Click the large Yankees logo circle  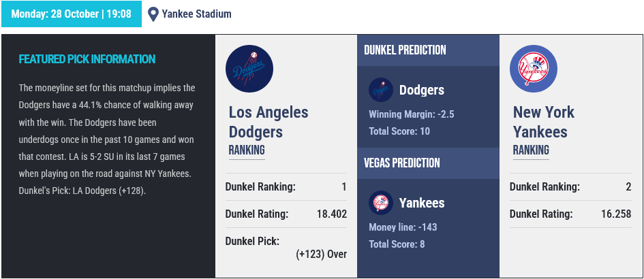click(534, 69)
